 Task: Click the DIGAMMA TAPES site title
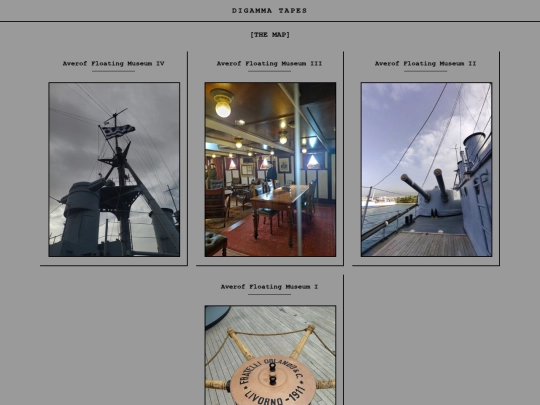[269, 11]
